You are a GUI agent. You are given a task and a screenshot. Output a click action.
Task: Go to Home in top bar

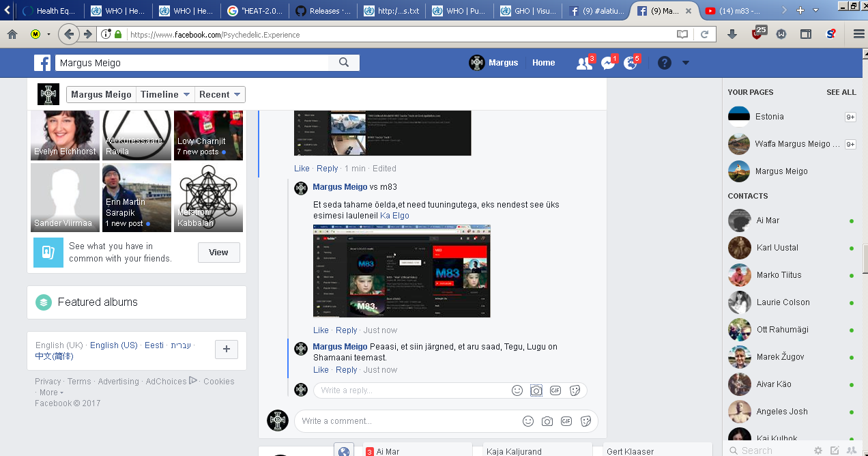[x=544, y=63]
